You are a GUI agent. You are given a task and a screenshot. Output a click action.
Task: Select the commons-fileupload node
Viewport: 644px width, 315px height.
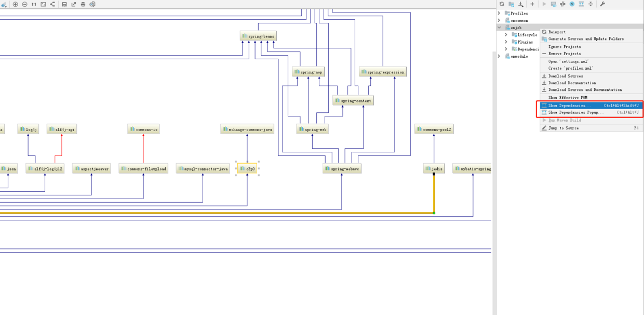pyautogui.click(x=143, y=168)
